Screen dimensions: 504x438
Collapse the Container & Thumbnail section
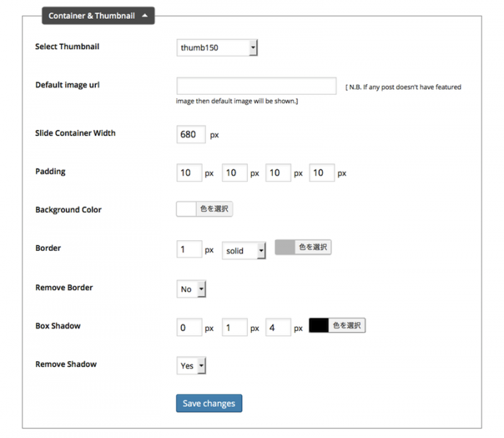click(98, 16)
